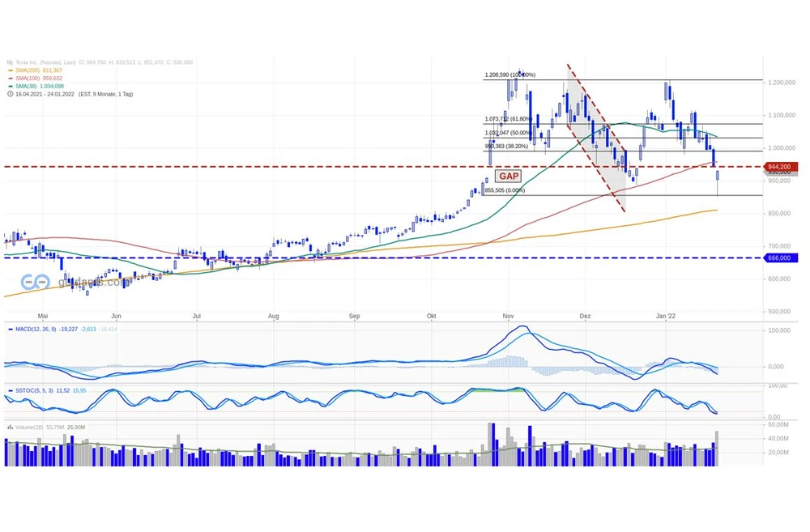Click the blue SSTOC legend marker

[10, 391]
